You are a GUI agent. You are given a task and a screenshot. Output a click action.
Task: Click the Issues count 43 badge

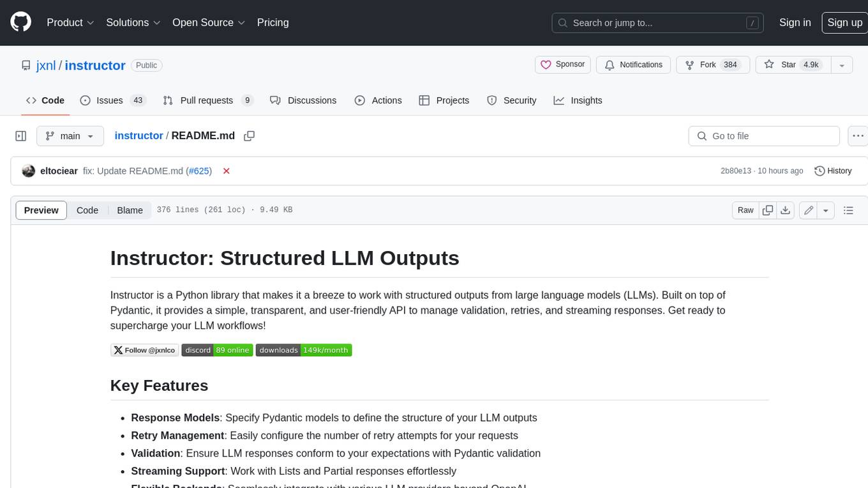[x=137, y=100]
